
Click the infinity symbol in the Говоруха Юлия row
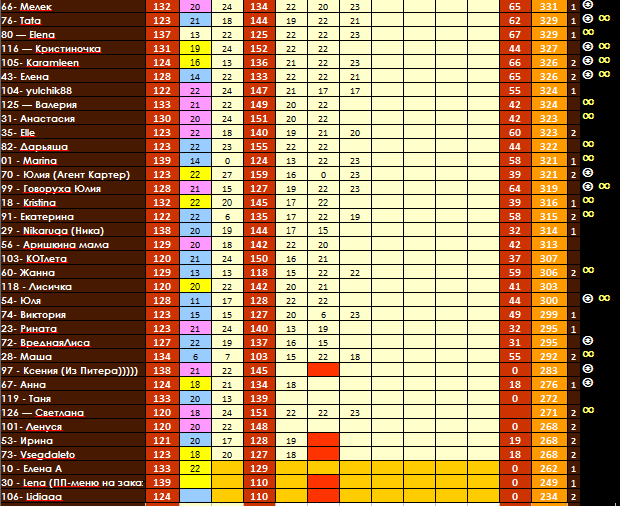pos(605,188)
